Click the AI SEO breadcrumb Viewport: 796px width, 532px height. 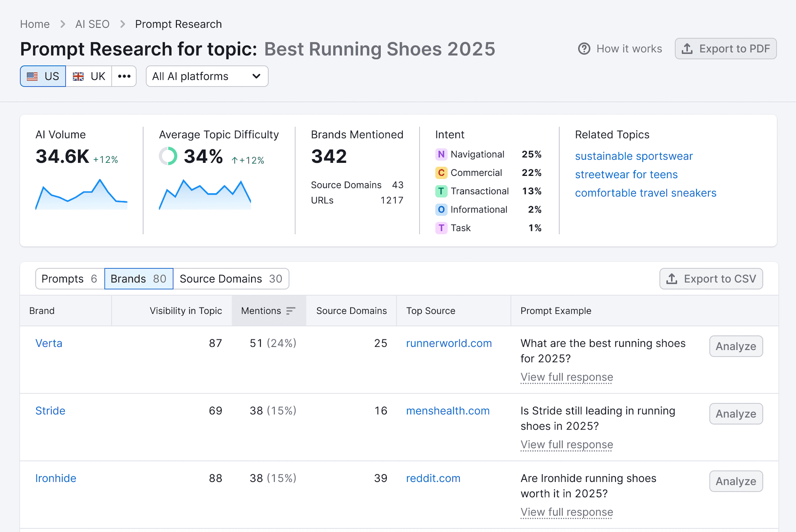click(x=92, y=24)
